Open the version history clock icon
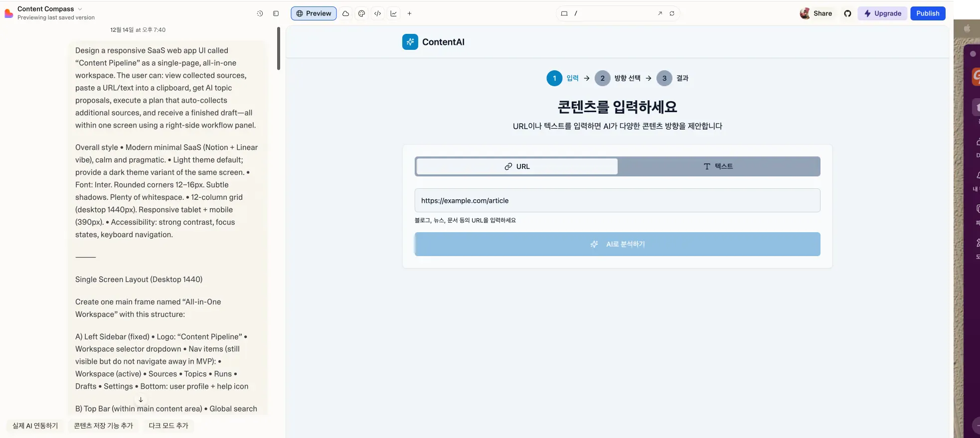Viewport: 980px width, 438px height. click(x=260, y=13)
